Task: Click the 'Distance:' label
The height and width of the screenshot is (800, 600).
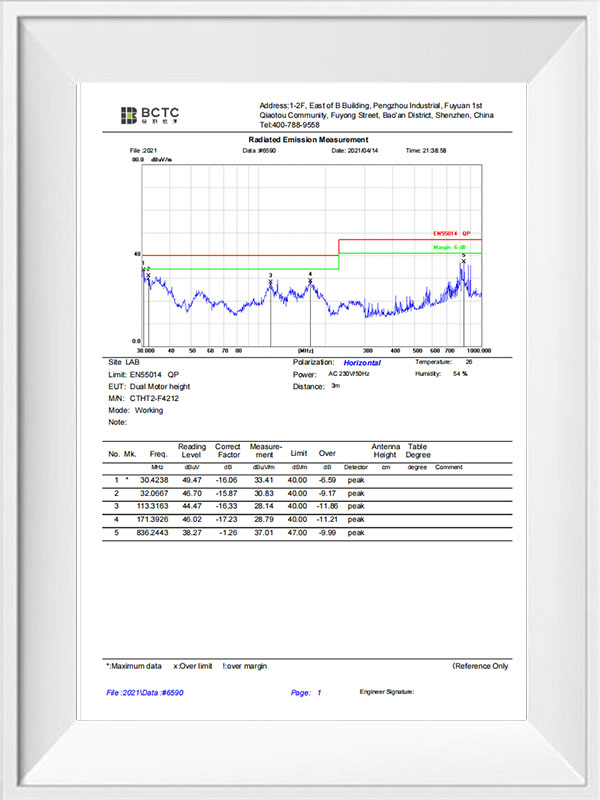Action: [309, 387]
